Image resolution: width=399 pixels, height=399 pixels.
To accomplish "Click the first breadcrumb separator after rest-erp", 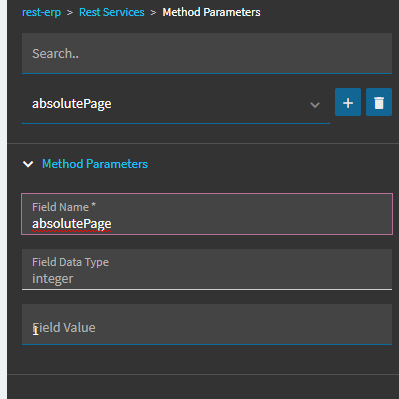I will pyautogui.click(x=70, y=13).
